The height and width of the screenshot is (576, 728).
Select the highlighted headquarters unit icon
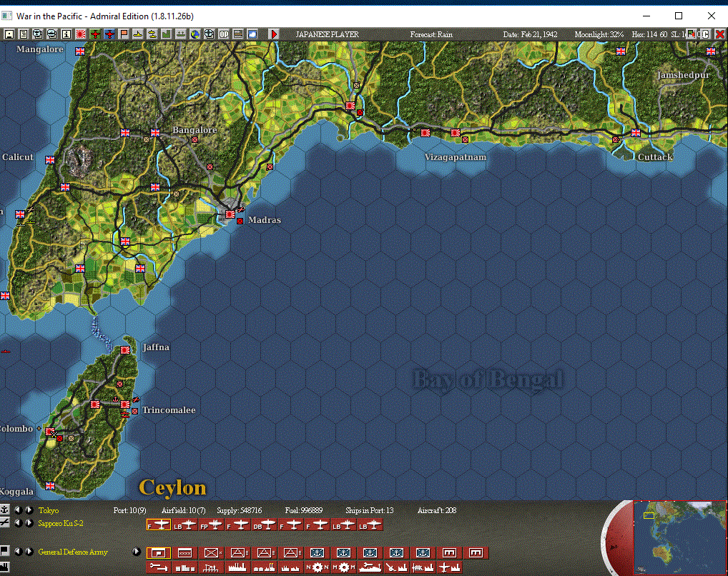[158, 553]
